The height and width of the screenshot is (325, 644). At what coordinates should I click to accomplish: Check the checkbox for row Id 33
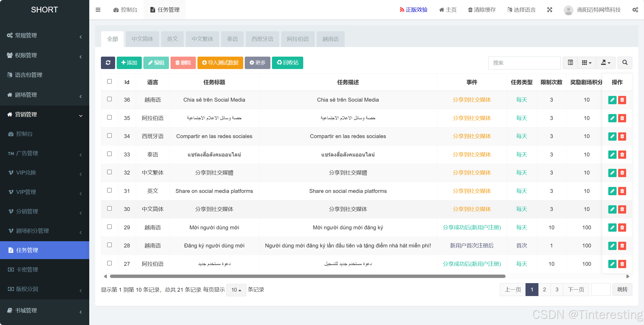(109, 154)
